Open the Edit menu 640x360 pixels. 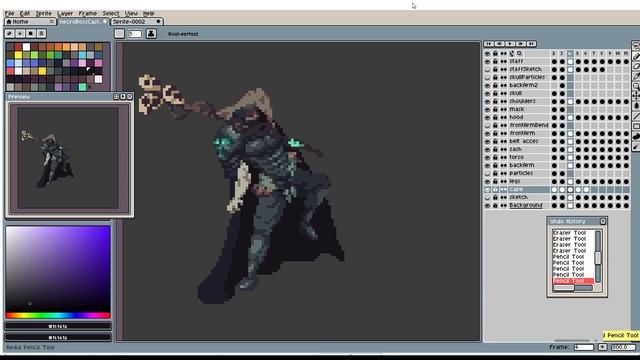coord(25,13)
